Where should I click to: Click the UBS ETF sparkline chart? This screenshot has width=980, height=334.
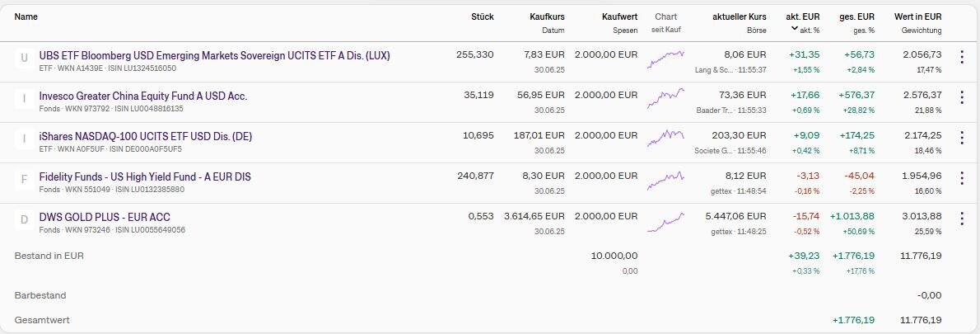point(665,59)
